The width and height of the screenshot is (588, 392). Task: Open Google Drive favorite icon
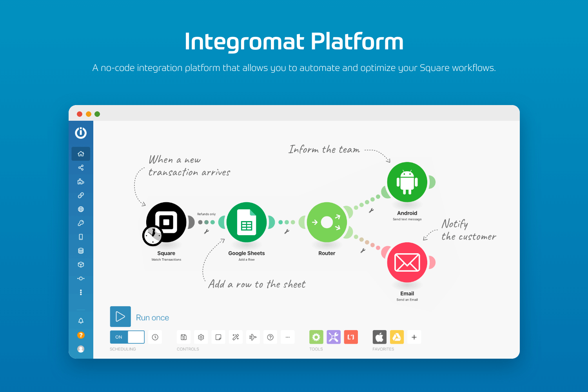coord(397,337)
